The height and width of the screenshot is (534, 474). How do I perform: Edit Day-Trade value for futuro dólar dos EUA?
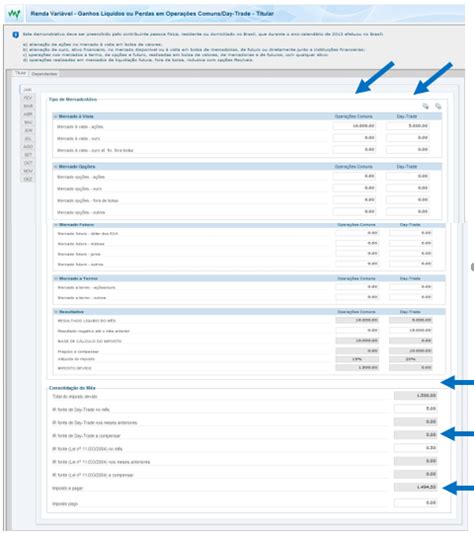pos(411,233)
